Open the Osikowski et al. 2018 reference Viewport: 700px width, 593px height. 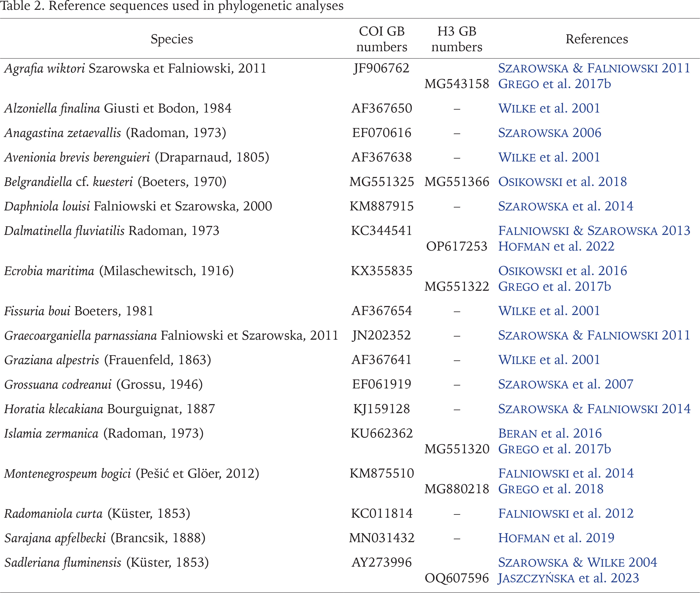pos(562,182)
